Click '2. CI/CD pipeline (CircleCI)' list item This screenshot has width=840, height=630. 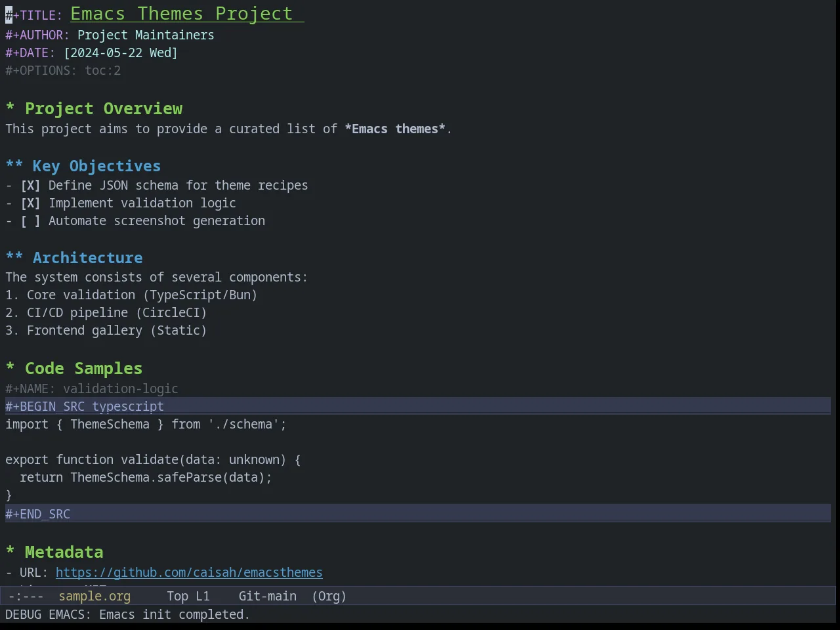[x=106, y=313]
